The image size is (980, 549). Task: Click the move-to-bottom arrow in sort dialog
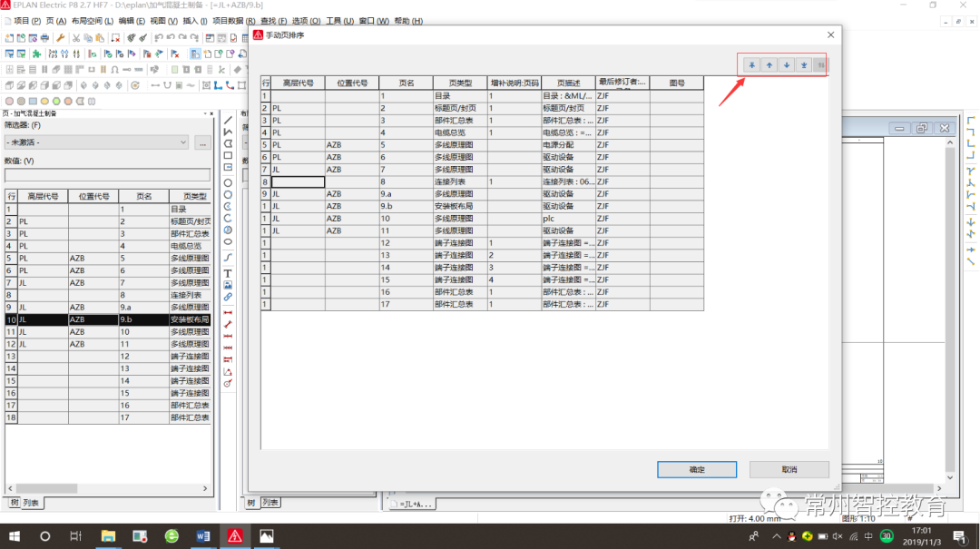pos(804,65)
